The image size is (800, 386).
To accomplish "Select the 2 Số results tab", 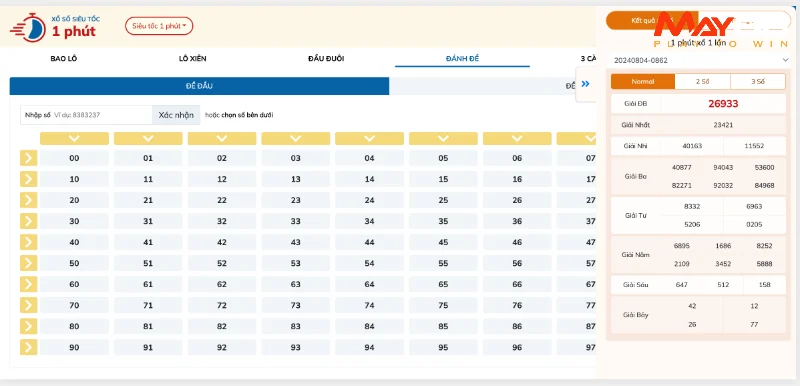I will pos(703,82).
